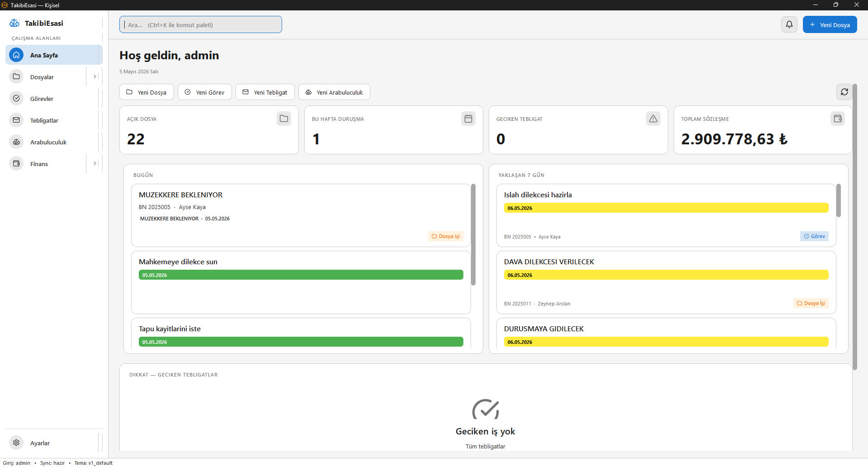The image size is (868, 467).
Task: Expand the Finans submenu chevron
Action: [x=95, y=164]
